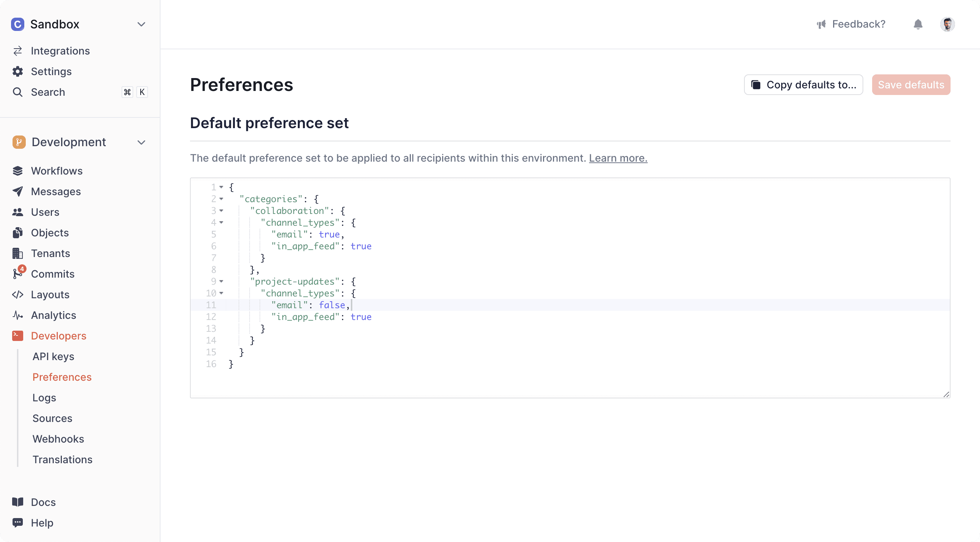
Task: Open the Tenants section
Action: [x=50, y=253]
